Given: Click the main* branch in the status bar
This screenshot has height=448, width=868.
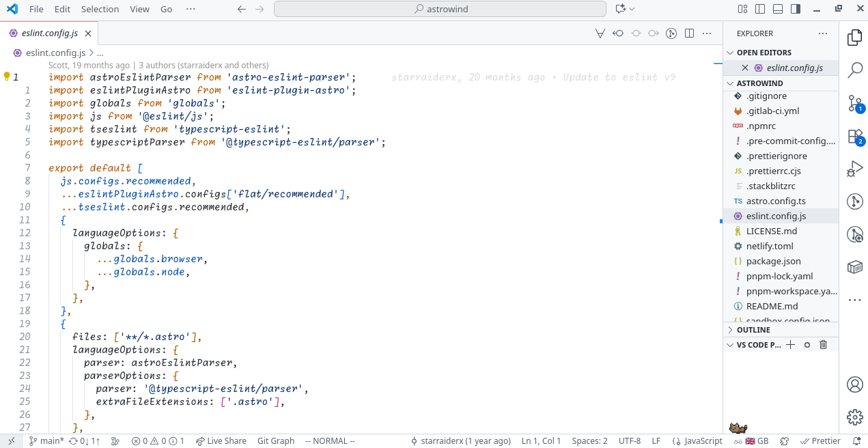Looking at the screenshot, I should (x=46, y=441).
